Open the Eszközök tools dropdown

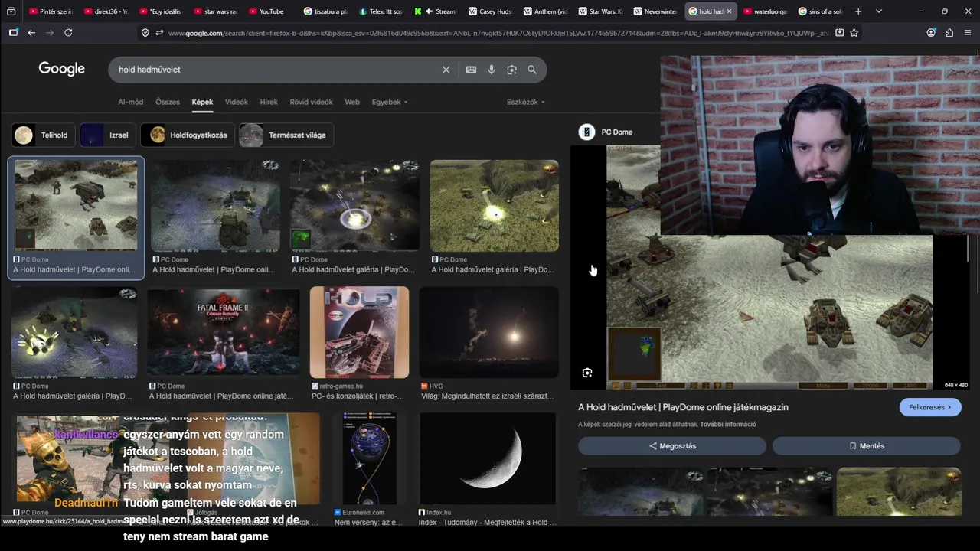click(x=525, y=102)
